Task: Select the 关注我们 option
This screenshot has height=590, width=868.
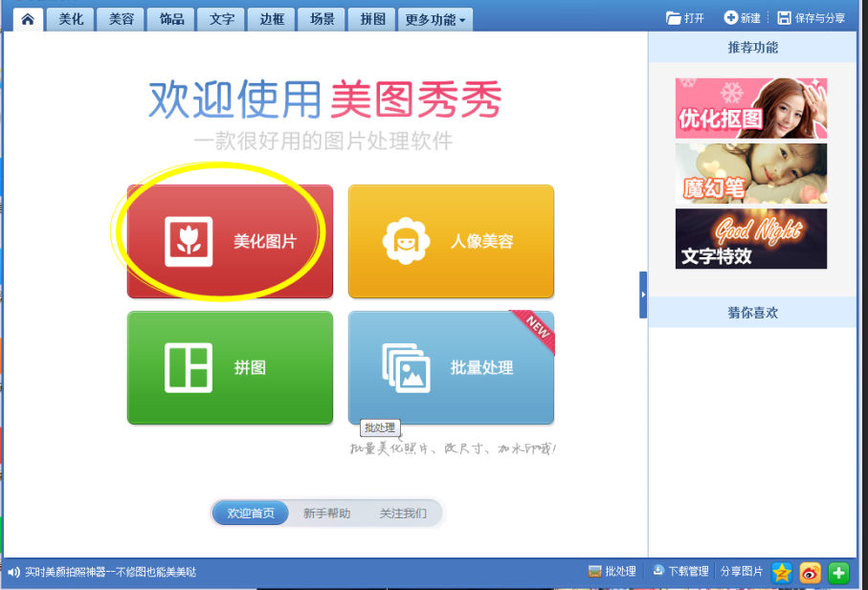Action: click(x=403, y=514)
